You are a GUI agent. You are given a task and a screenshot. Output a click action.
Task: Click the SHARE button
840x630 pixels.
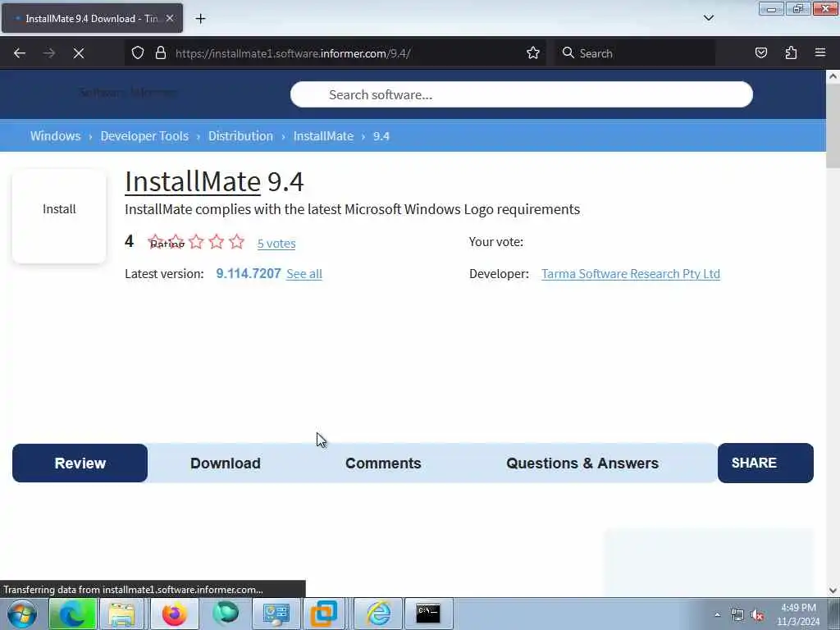point(765,463)
